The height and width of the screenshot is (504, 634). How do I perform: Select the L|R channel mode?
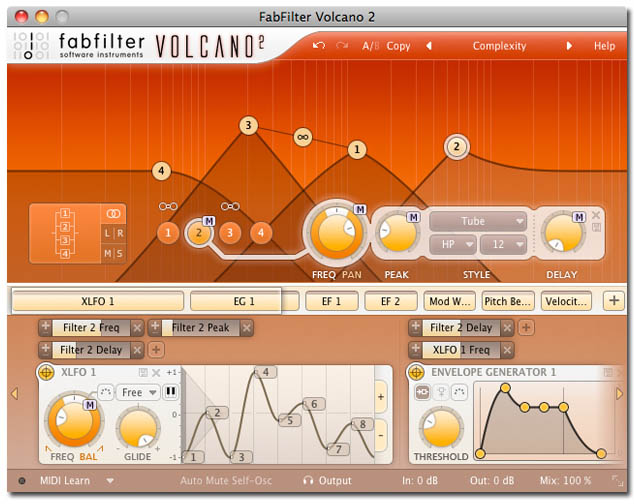(113, 233)
